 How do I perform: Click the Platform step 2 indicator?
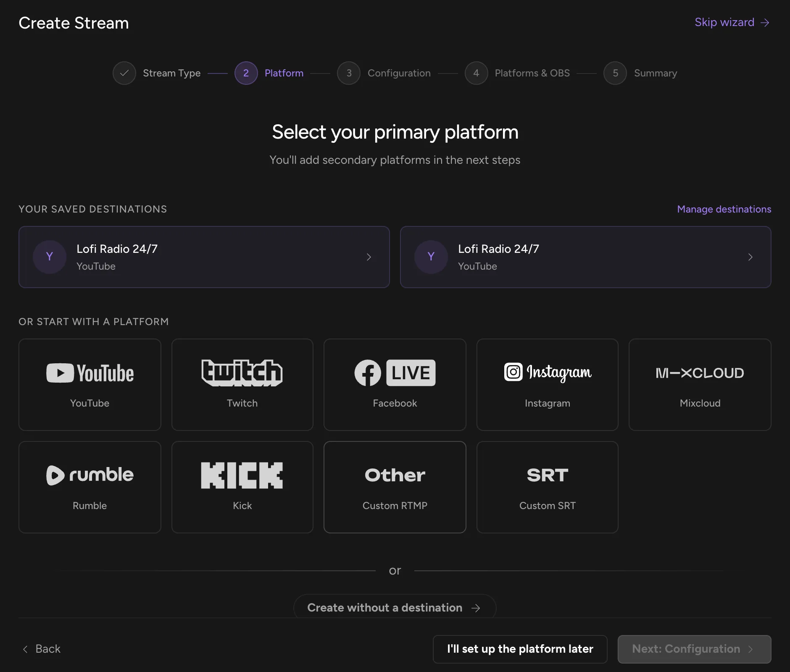(x=246, y=73)
